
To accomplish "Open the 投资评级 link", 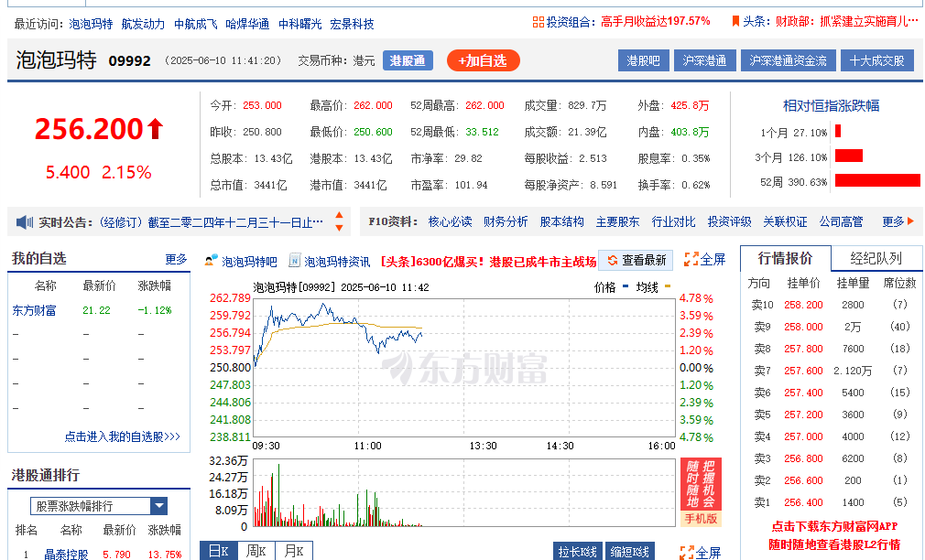I will coord(730,221).
